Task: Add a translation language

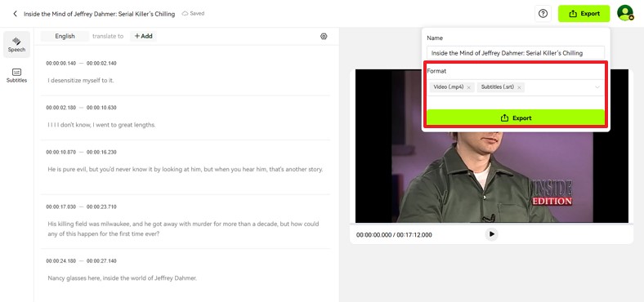Action: coord(143,36)
